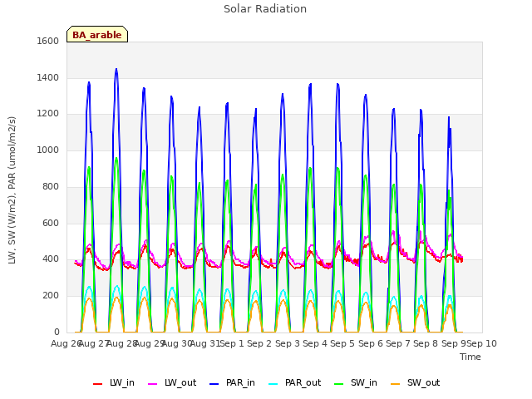Click the Sep 3 x-axis date label
This screenshot has width=532, height=399.
288,343
